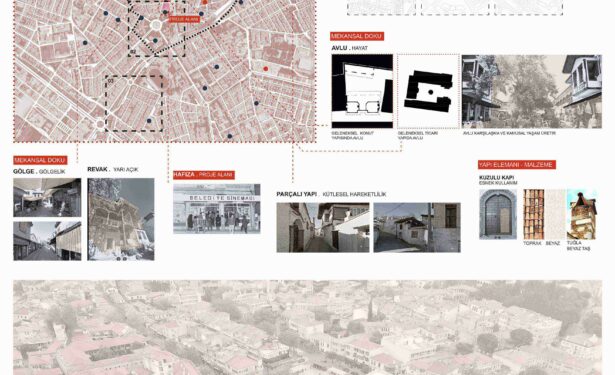
Task: Click the red dot marker on the map
Action: click(x=266, y=69)
